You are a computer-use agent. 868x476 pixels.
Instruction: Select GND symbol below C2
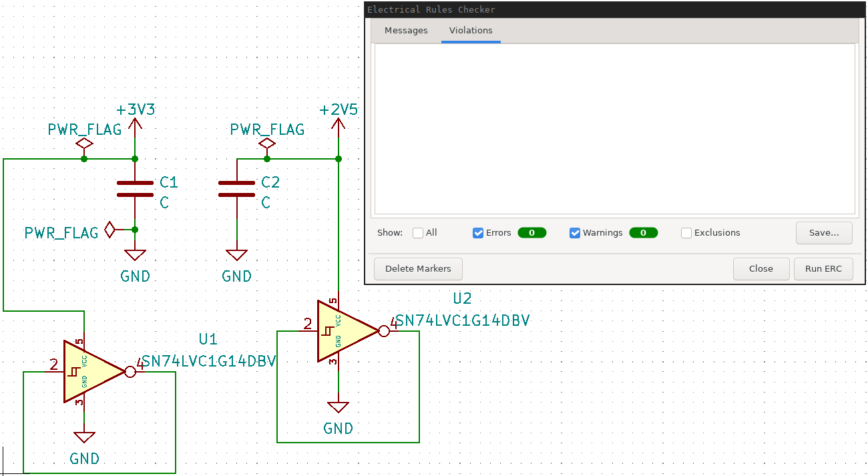pos(237,255)
